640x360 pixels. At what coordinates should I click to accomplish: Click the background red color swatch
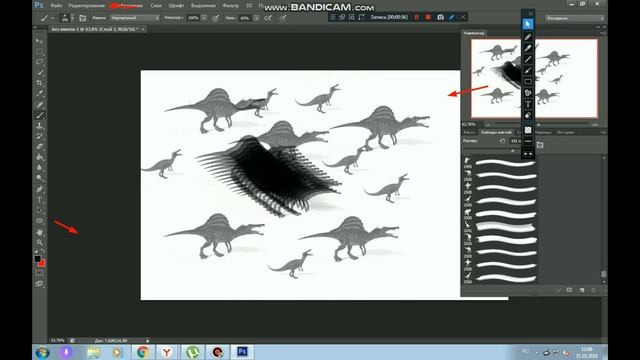tap(42, 264)
